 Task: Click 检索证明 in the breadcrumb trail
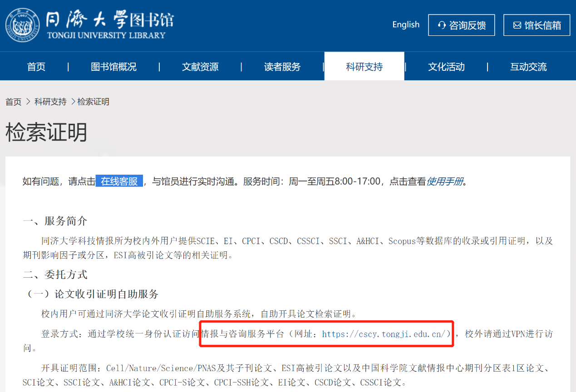(x=94, y=102)
